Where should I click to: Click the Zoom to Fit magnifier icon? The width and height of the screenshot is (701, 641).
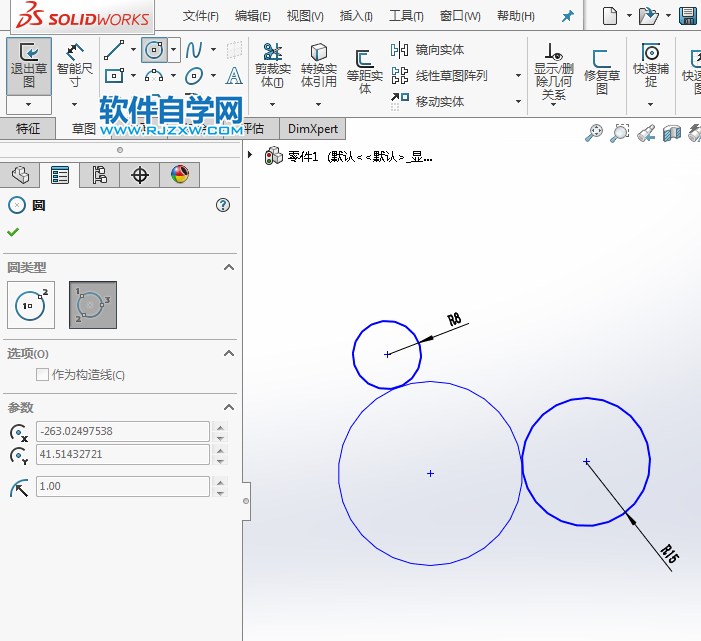pos(594,132)
